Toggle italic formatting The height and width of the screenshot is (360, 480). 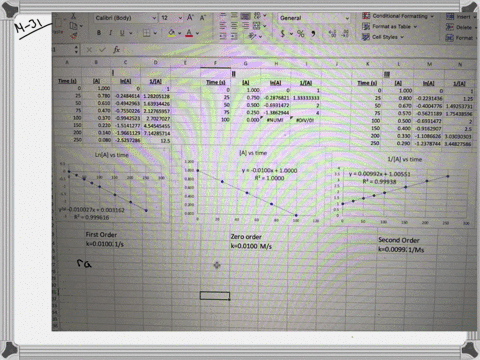click(110, 33)
